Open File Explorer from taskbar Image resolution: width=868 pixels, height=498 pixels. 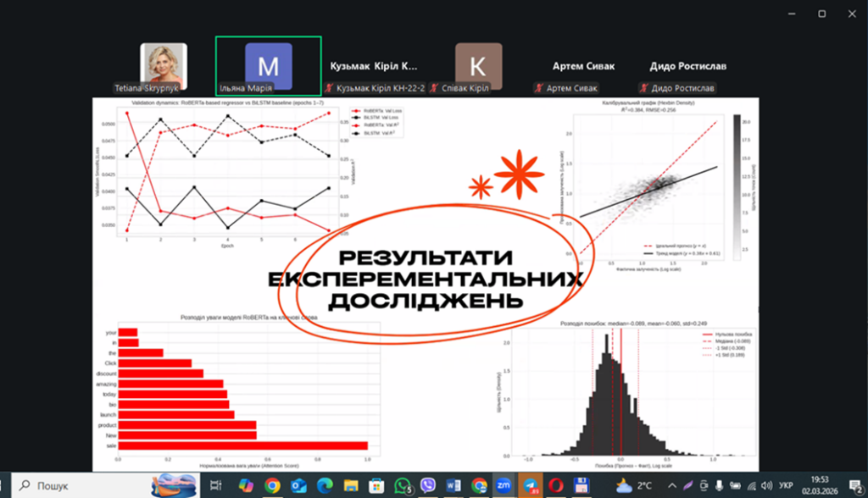pos(350,485)
